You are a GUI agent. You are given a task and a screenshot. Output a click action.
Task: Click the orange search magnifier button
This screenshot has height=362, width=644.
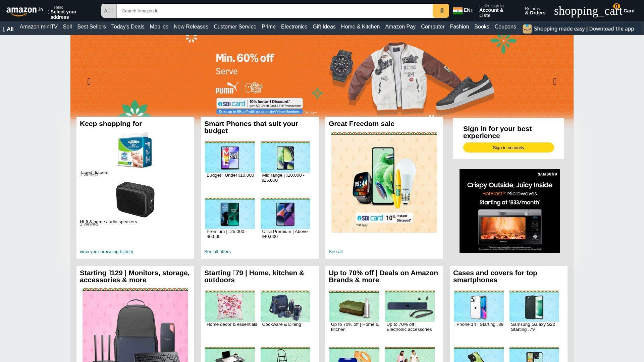point(441,11)
